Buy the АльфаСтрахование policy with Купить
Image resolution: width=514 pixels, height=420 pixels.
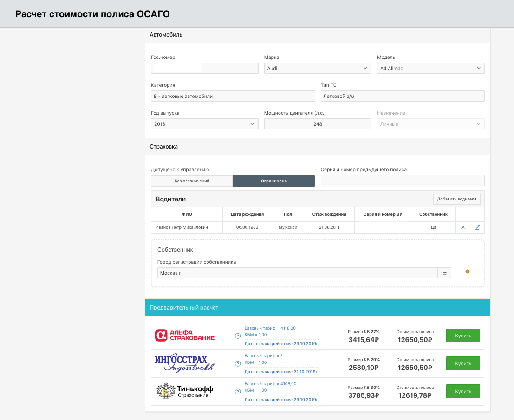click(463, 336)
